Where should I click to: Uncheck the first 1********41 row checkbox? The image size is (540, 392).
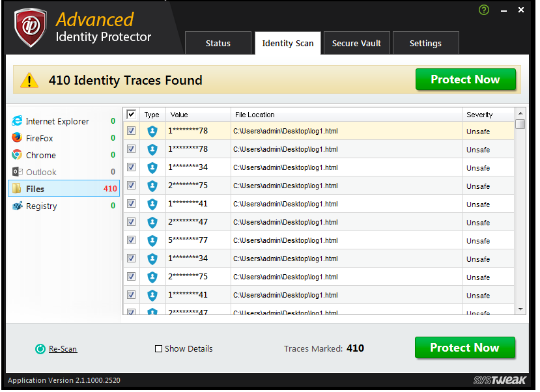(131, 203)
